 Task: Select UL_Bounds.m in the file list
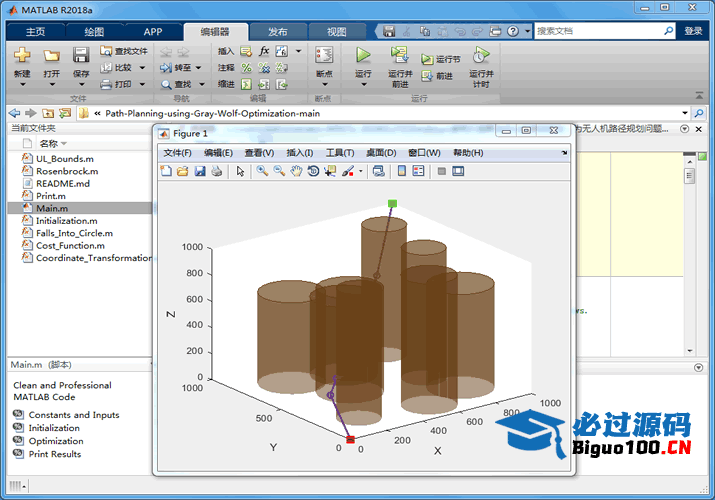(x=65, y=159)
